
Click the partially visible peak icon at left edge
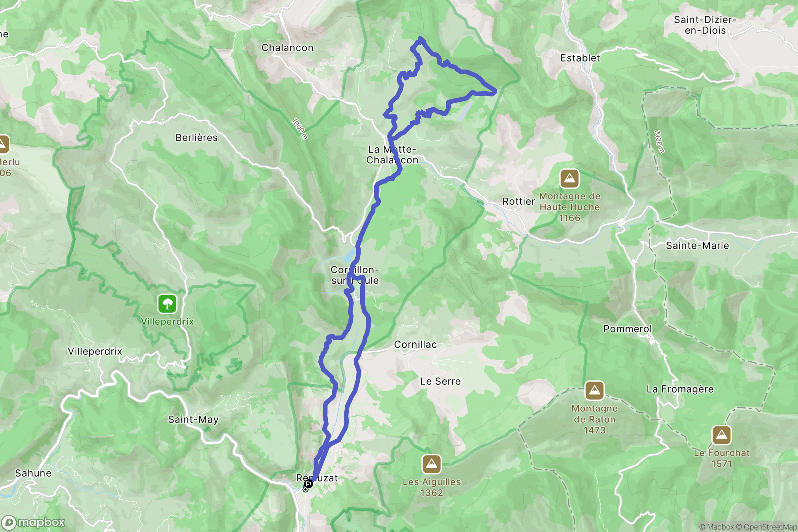pyautogui.click(x=3, y=144)
